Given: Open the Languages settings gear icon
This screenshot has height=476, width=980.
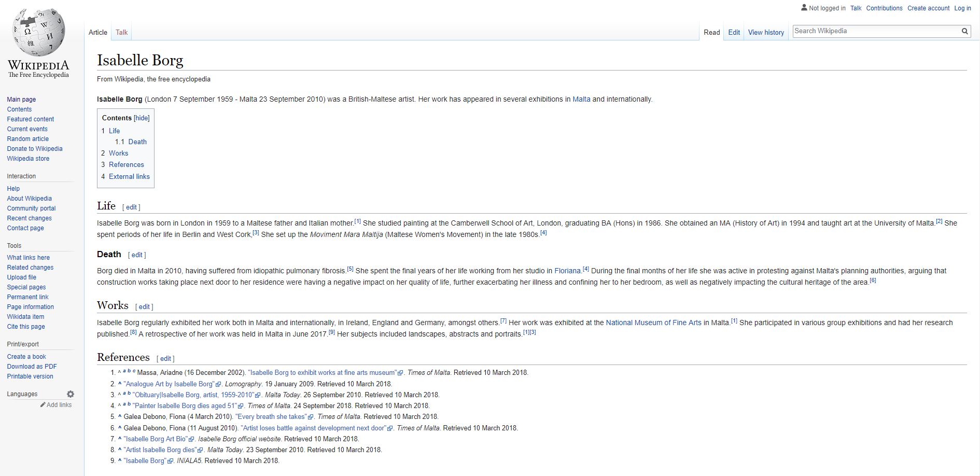Looking at the screenshot, I should [x=71, y=394].
